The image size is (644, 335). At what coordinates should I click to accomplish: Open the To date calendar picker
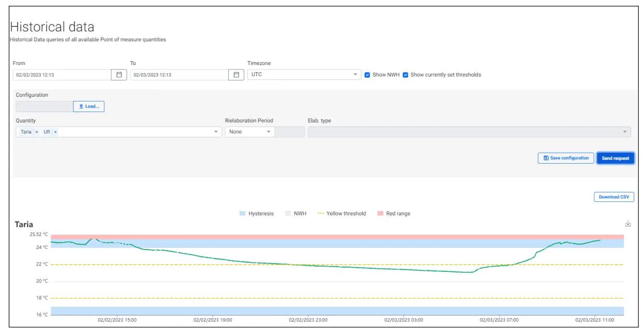(x=236, y=75)
